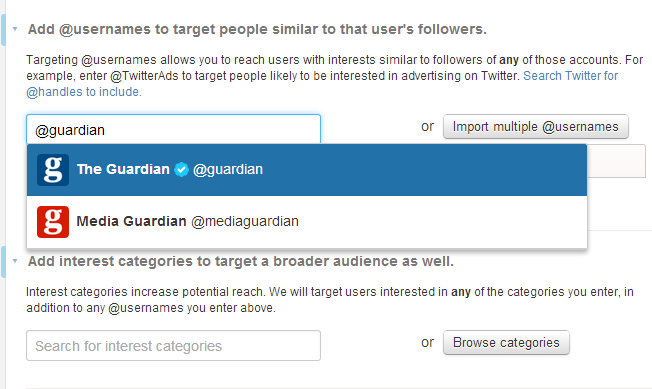Click Import multiple @usernames button
The image size is (652, 389).
pos(536,127)
